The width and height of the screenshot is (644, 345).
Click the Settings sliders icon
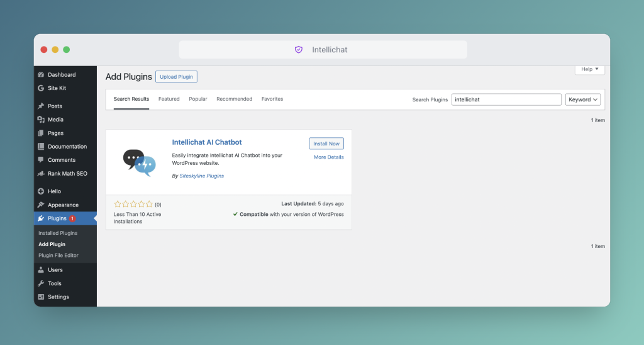(41, 297)
